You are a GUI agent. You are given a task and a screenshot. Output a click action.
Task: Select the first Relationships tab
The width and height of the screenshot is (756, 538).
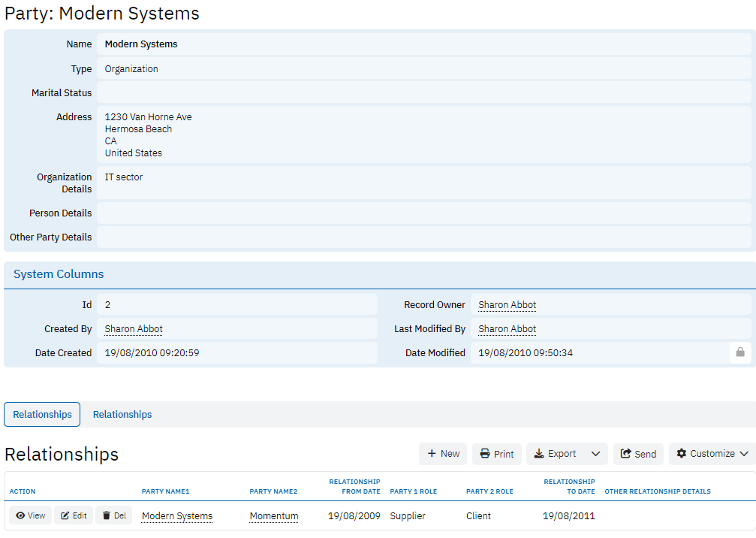42,414
